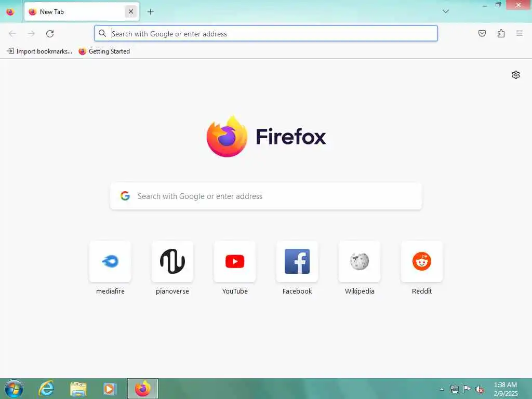
Task: Open new tab personalize gear icon
Action: (515, 75)
